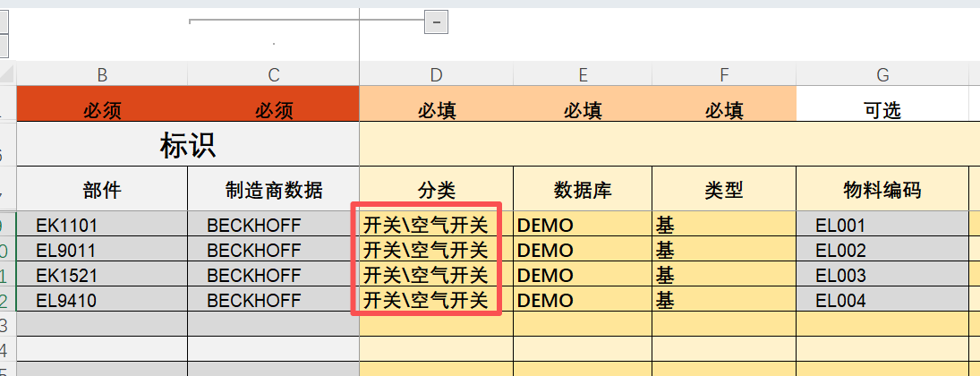Click the 标识 merged header cell
The height and width of the screenshot is (376, 980).
[x=187, y=144]
